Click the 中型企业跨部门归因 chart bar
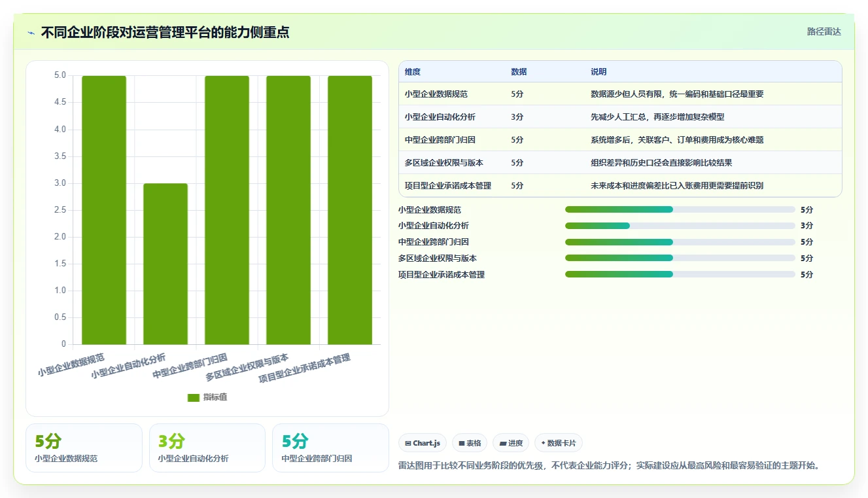 coord(227,210)
